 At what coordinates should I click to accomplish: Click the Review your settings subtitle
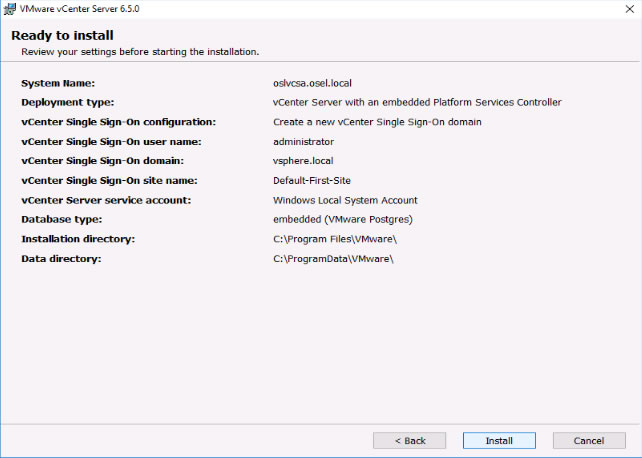(x=140, y=52)
